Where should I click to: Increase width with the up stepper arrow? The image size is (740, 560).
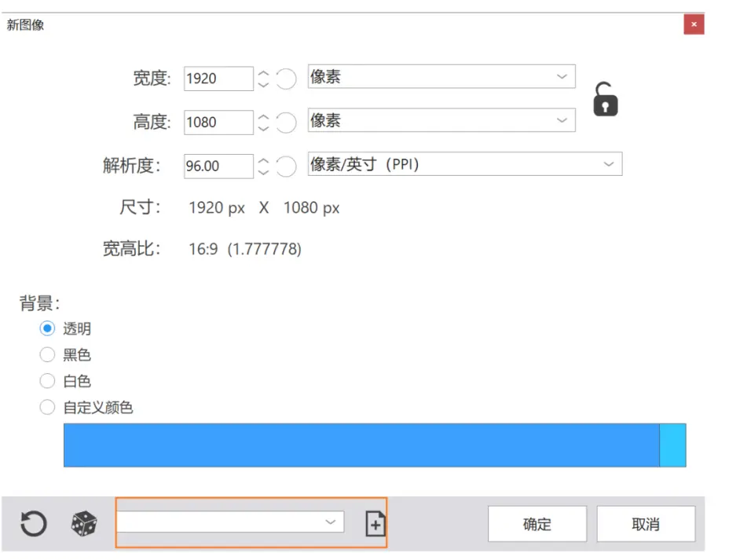point(263,74)
